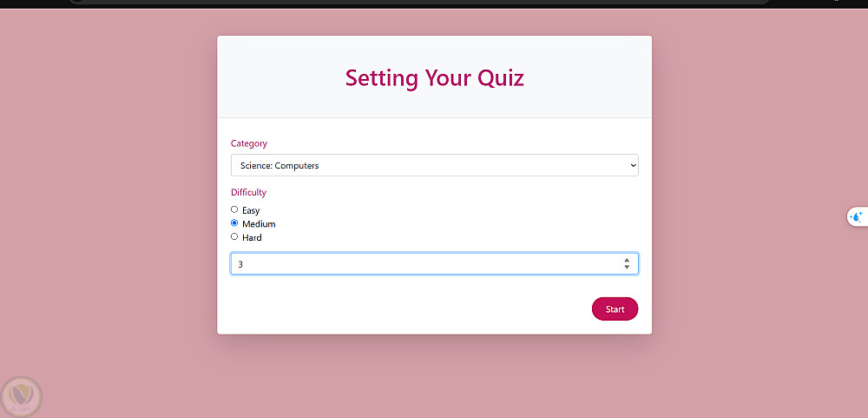The height and width of the screenshot is (418, 868).
Task: Click the floating water-drop sparkle icon
Action: click(x=856, y=216)
